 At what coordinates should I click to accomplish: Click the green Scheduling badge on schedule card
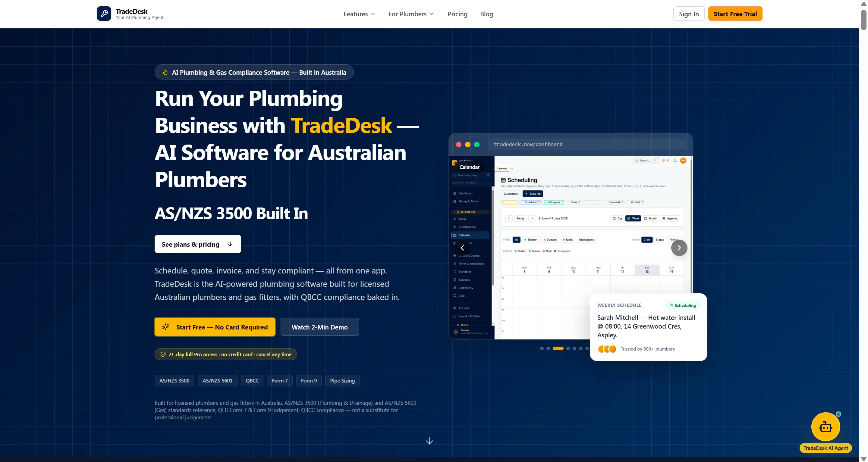coord(683,305)
